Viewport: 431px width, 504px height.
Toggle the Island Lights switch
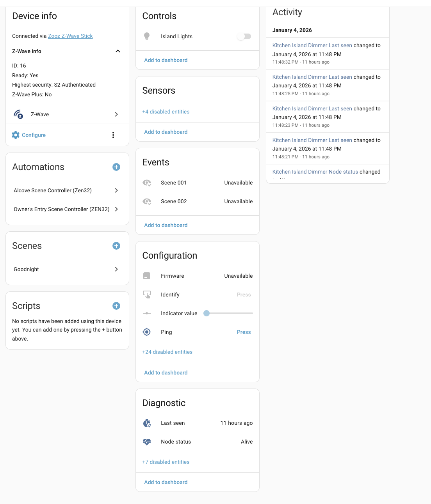tap(244, 36)
